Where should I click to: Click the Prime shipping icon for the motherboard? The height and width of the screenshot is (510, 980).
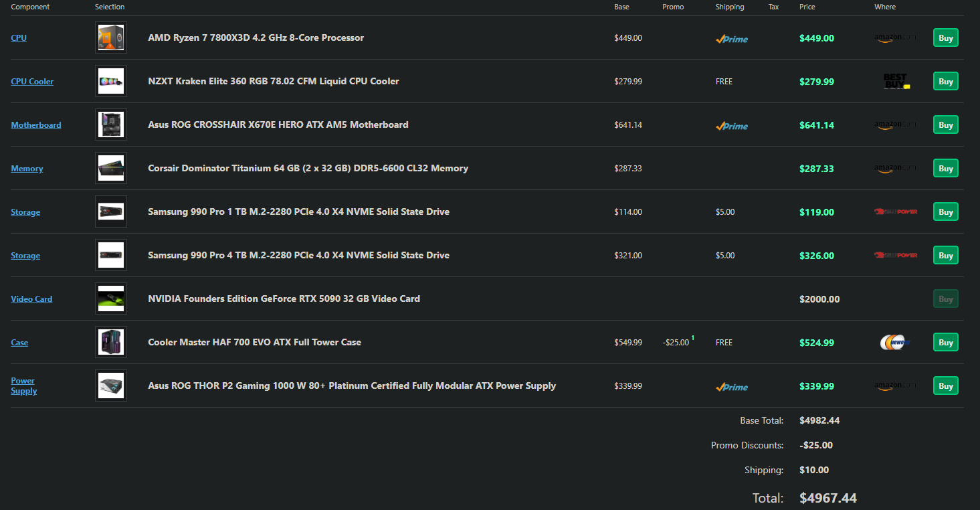tap(732, 126)
